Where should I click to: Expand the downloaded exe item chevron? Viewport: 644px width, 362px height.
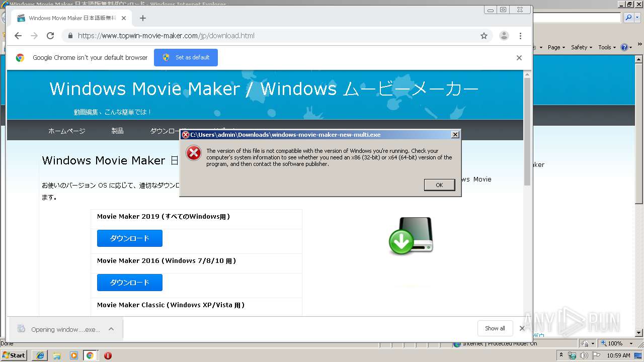111,329
